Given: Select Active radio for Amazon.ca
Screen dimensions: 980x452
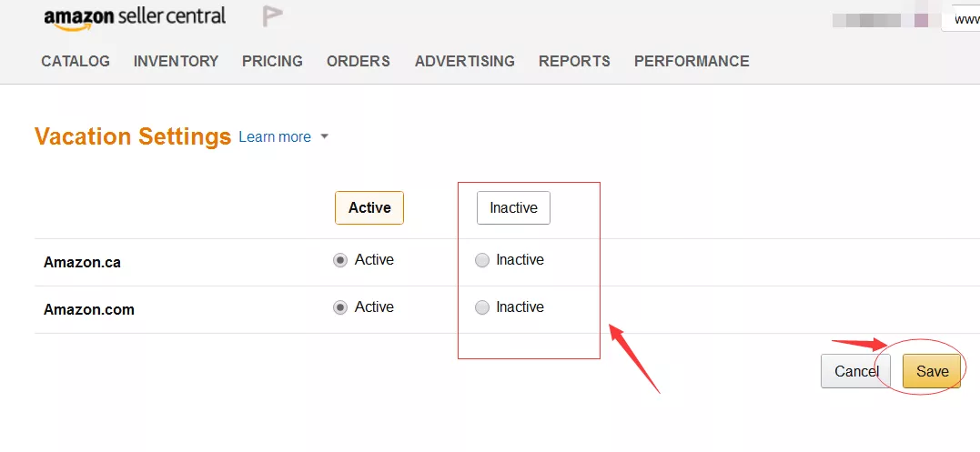Looking at the screenshot, I should [x=340, y=261].
